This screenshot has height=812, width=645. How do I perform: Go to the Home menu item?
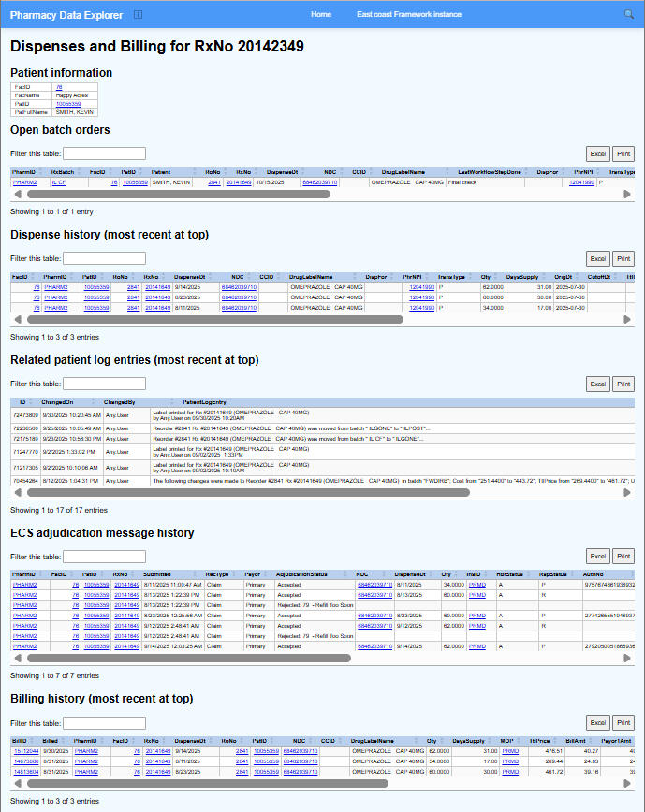click(321, 15)
